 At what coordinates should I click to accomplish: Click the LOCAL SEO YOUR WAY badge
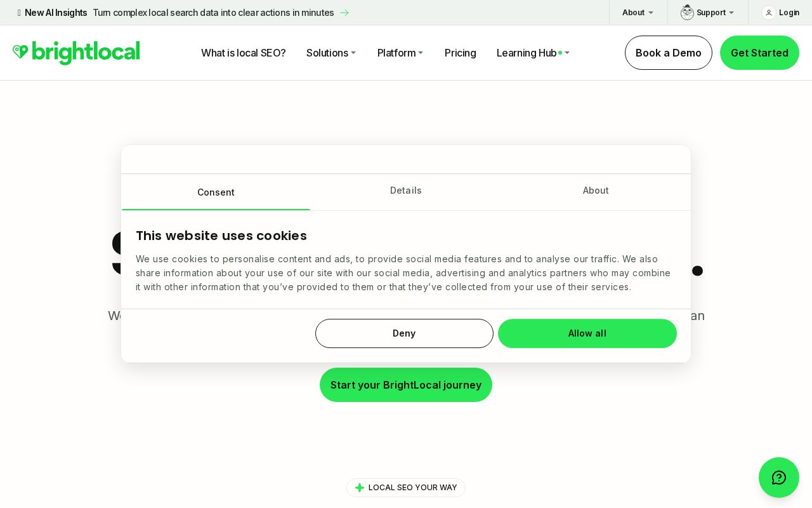click(406, 488)
